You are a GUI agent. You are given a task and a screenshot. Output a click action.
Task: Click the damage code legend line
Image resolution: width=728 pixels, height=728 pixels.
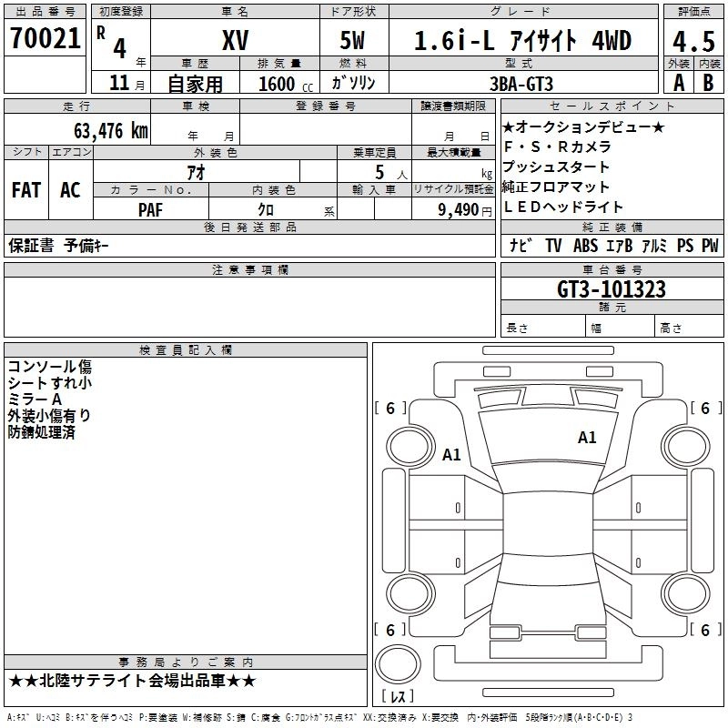point(320,717)
